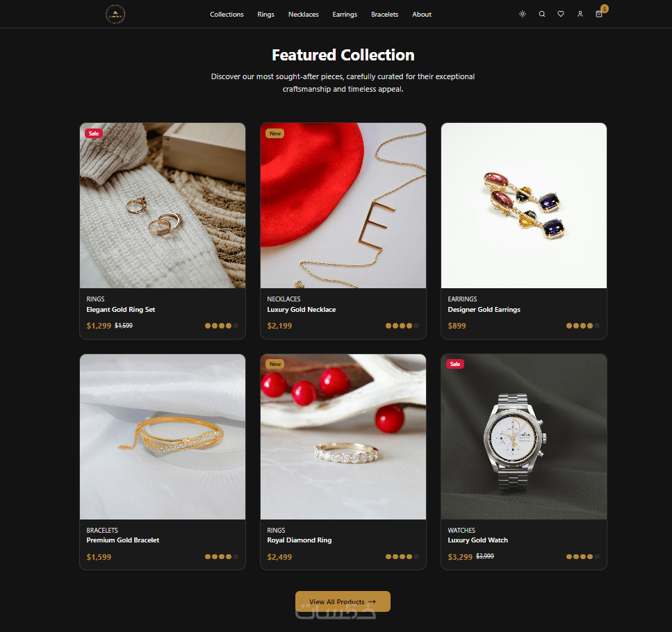The width and height of the screenshot is (672, 632).
Task: Click the New badge on Luxury Gold Necklace
Action: 275,133
